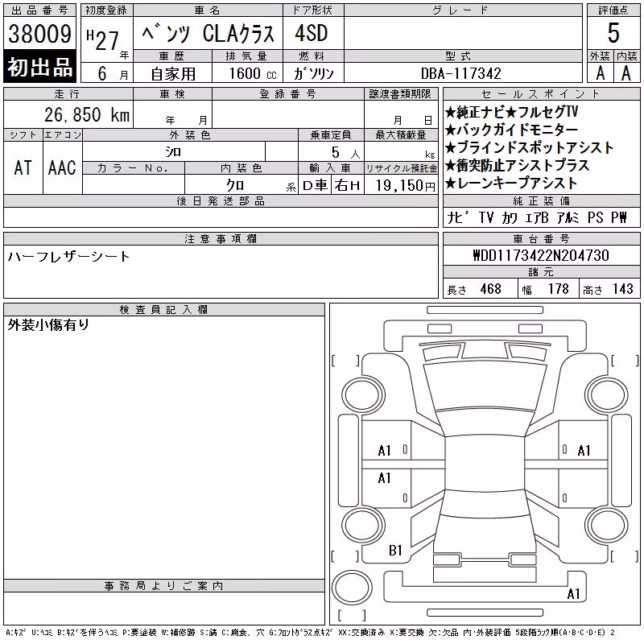Select the exterior grade A cell
Viewport: 644px width, 644px height.
(601, 73)
